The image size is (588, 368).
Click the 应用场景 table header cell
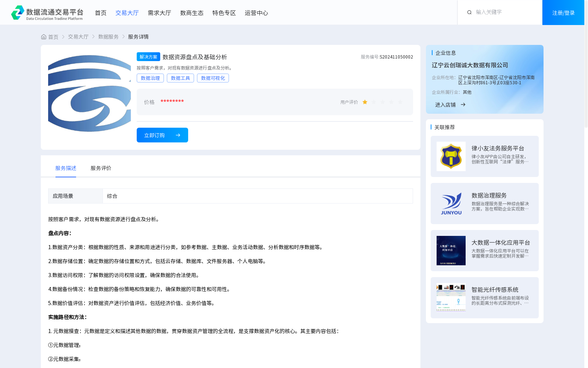click(x=75, y=196)
